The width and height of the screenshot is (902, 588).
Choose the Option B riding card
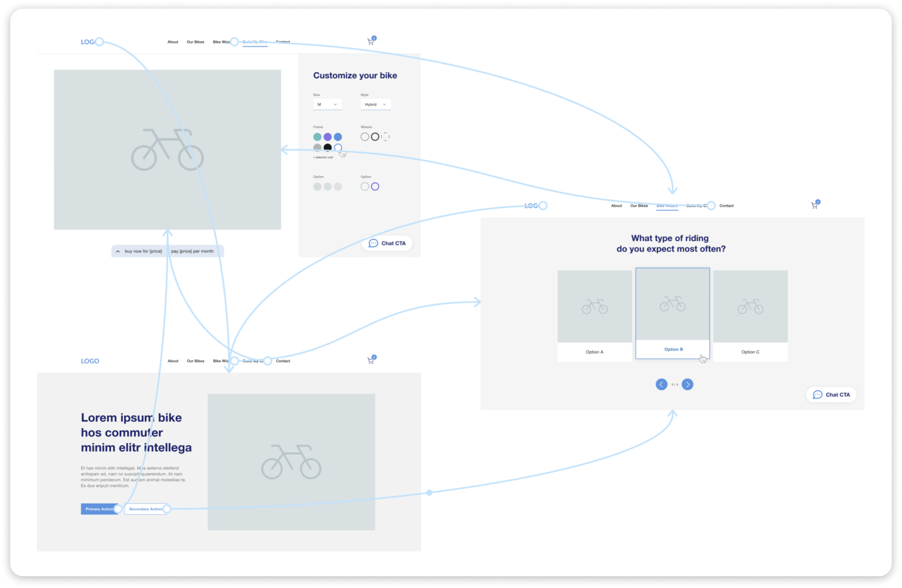click(x=673, y=313)
